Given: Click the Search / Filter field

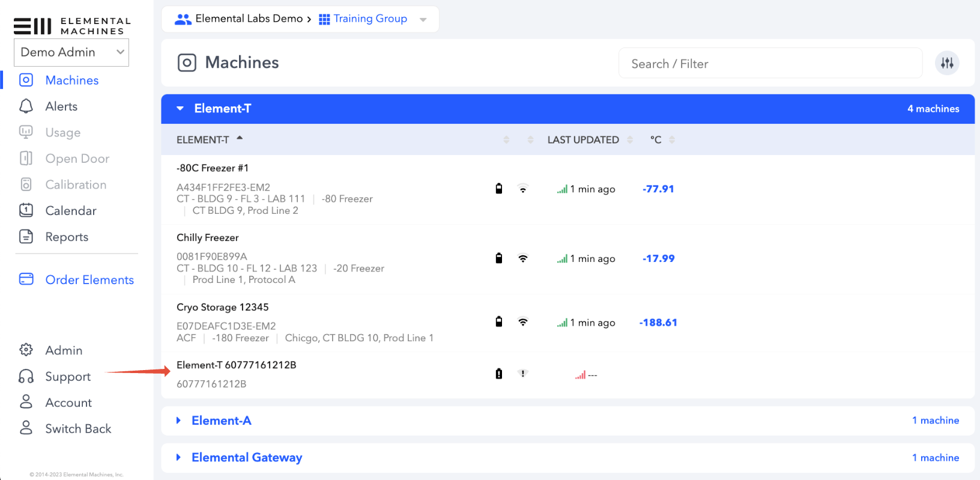Looking at the screenshot, I should point(770,63).
